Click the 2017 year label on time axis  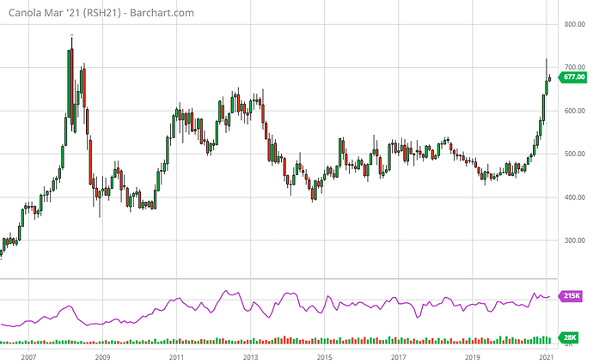tap(398, 355)
